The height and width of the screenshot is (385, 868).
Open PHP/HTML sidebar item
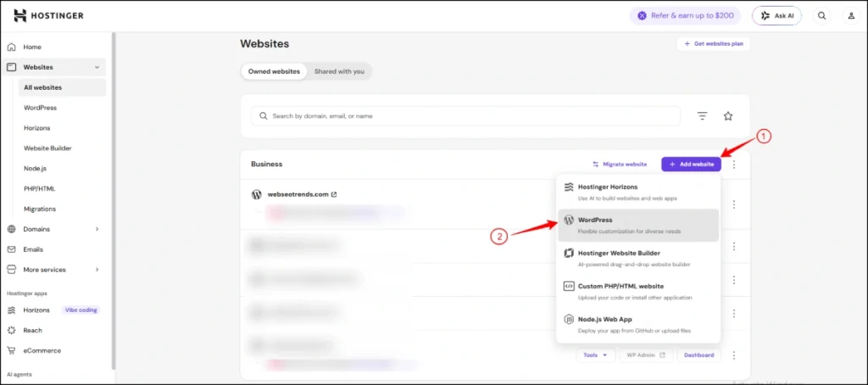[x=39, y=188]
